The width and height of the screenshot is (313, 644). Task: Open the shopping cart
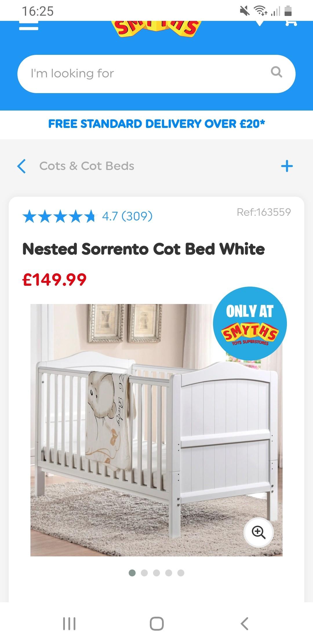291,23
